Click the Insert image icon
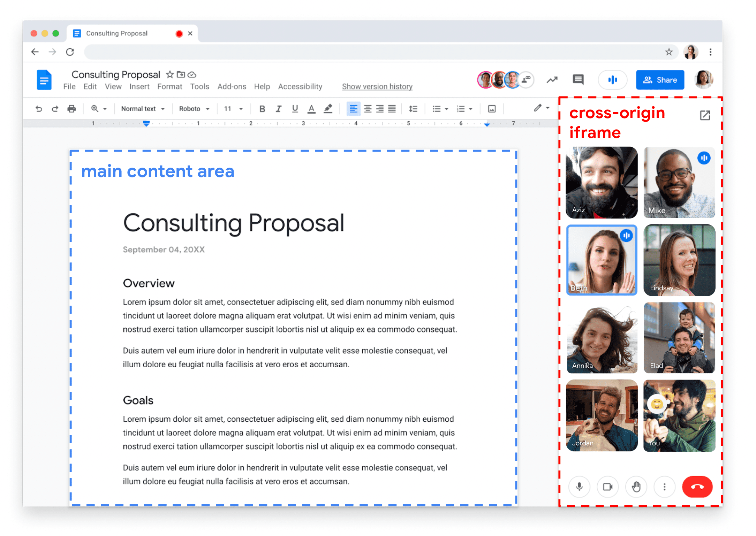 point(492,110)
